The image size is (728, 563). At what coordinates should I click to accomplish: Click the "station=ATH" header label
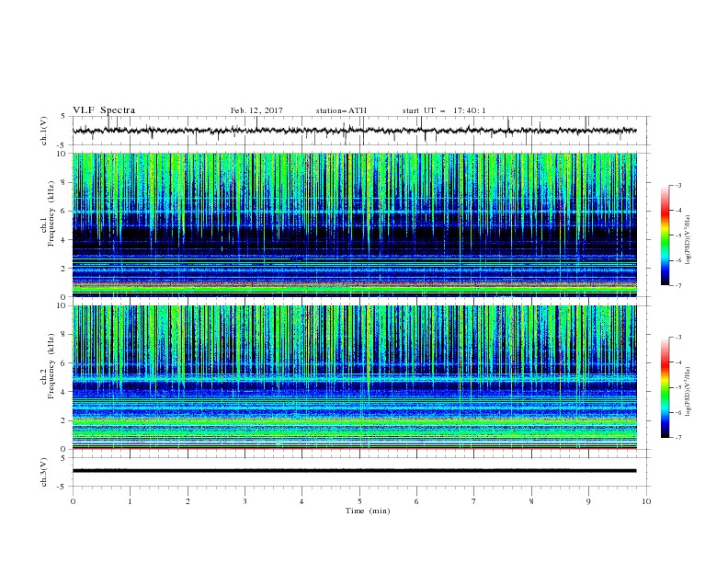[x=341, y=110]
